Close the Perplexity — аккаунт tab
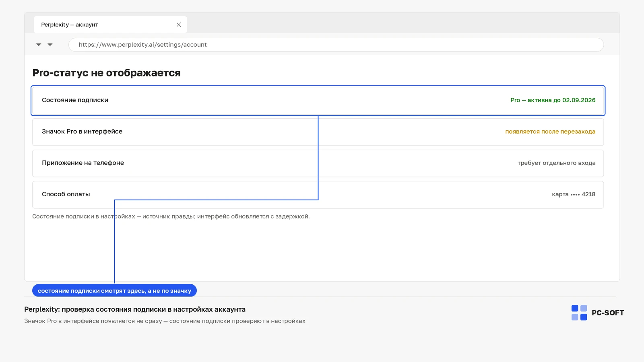The width and height of the screenshot is (644, 362). pos(179,25)
